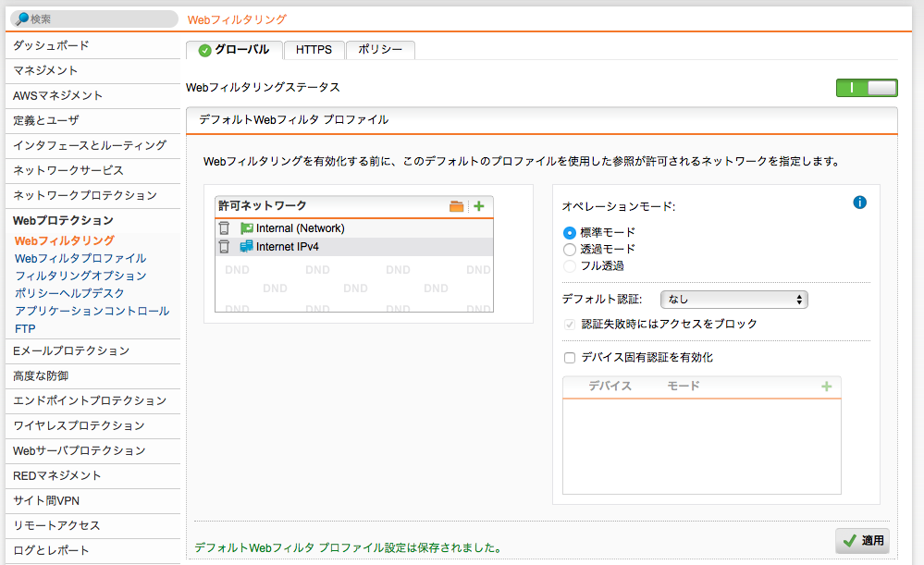This screenshot has height=565, width=924.
Task: Click trash icon beside Internal (Network)
Action: (x=224, y=228)
